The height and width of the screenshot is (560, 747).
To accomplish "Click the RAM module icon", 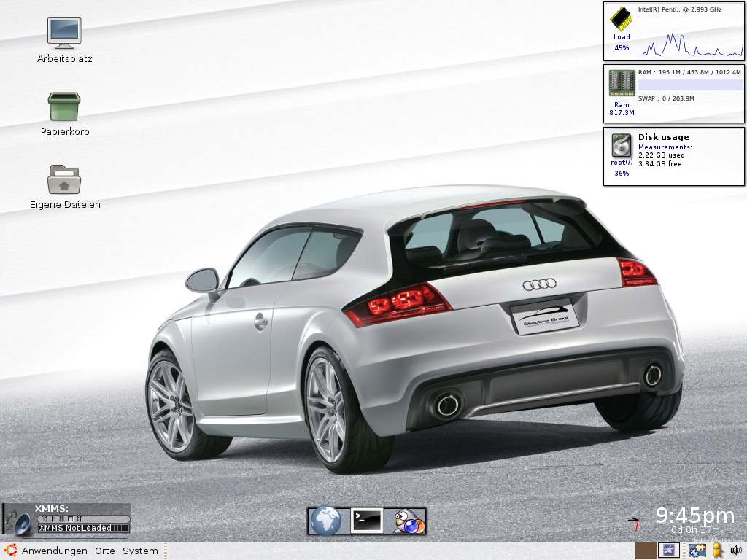I will (622, 83).
